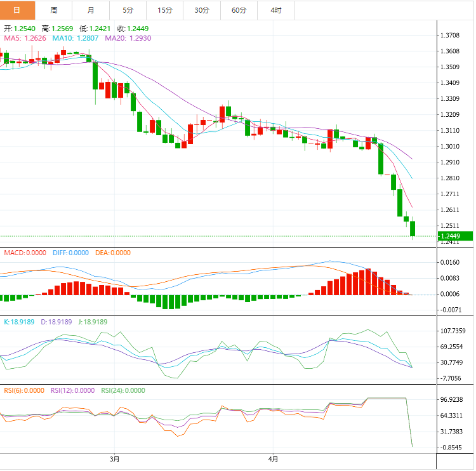Screen dimensions: 476x471
Task: Click the 低:1.2421 low price value
Action: tap(95, 29)
